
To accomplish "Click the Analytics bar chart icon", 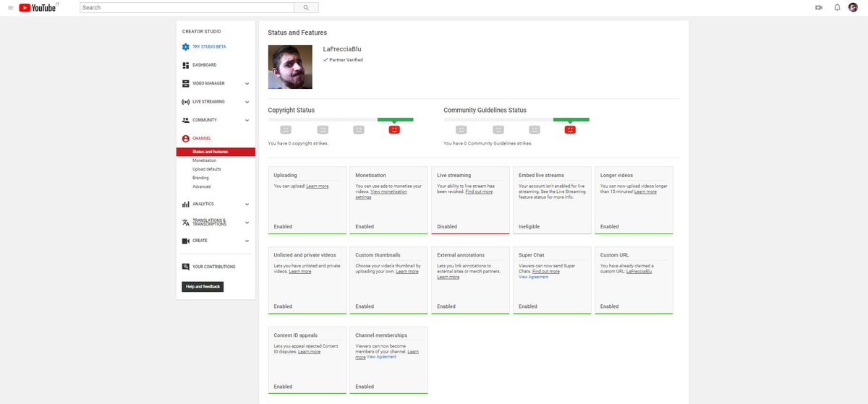I will (x=186, y=204).
